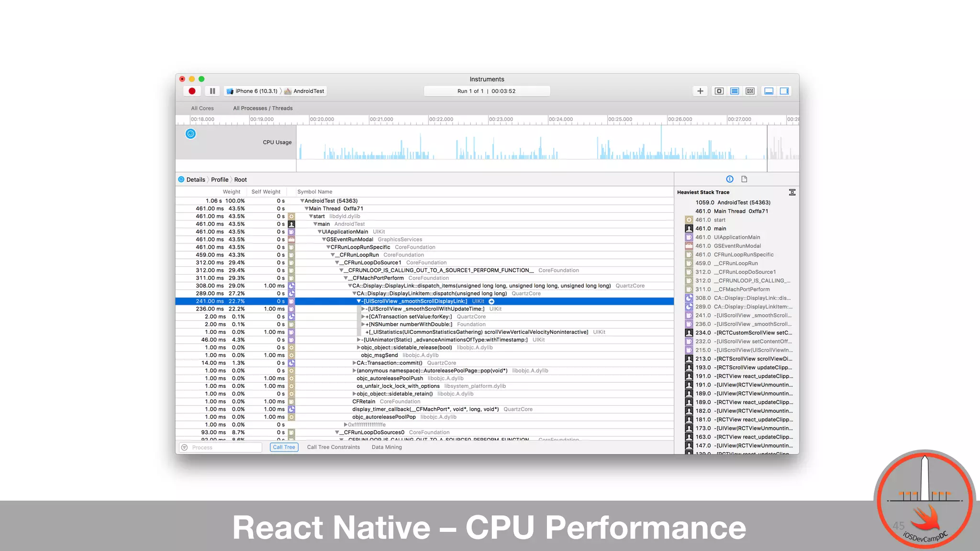Screen dimensions: 980x551
Task: Click the 00:22.000 mark on timeline ruler
Action: (x=441, y=120)
